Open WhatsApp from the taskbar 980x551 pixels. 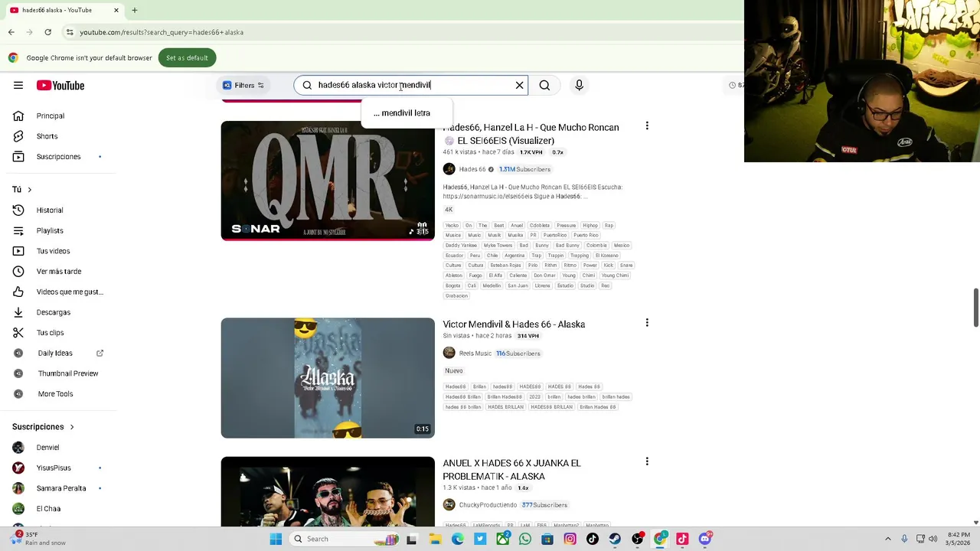coord(524,539)
